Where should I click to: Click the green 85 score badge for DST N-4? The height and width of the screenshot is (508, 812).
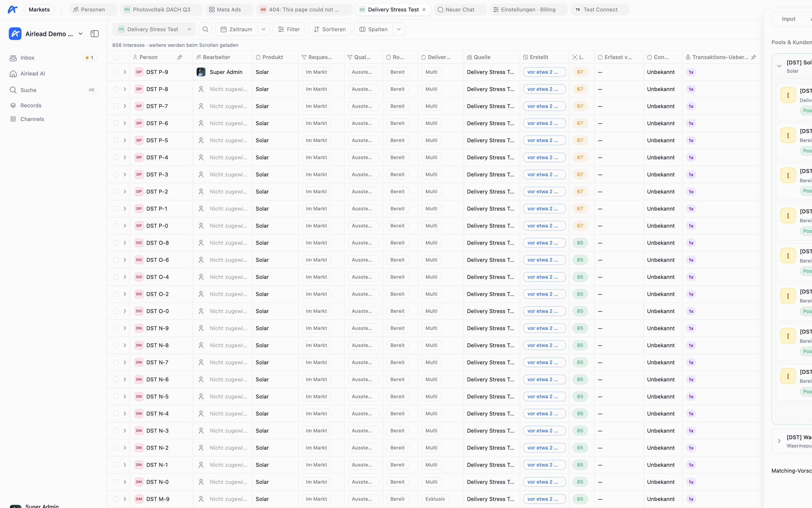pyautogui.click(x=580, y=414)
